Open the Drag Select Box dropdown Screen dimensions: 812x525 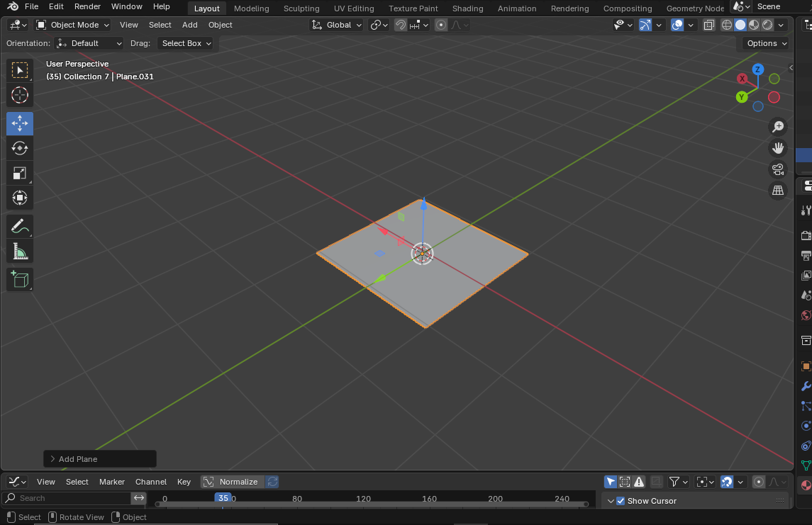point(186,43)
